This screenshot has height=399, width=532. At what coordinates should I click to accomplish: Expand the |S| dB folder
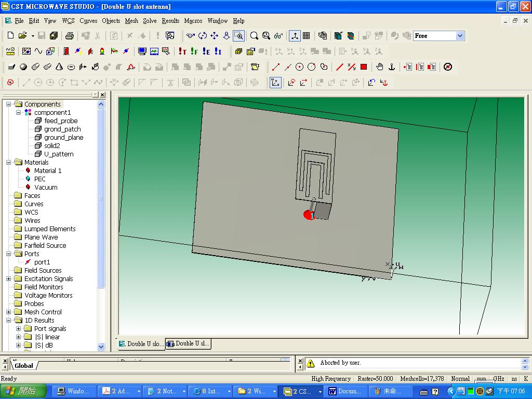click(x=18, y=345)
